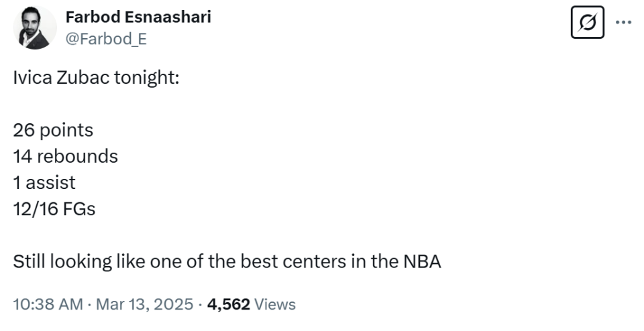The image size is (644, 331).
Task: Click the word 'Esnaashari' in author name
Action: pos(168,17)
